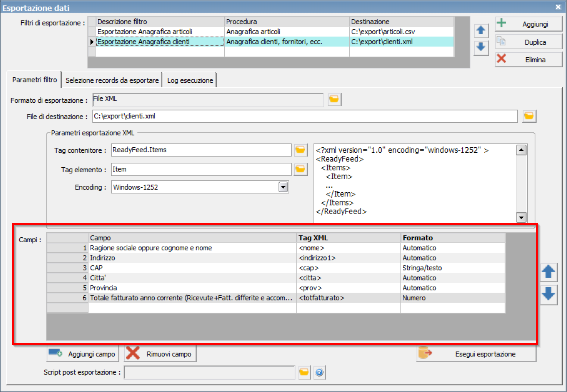The image size is (567, 392).
Task: Click the help icon next to Script post esportazione
Action: tap(319, 372)
